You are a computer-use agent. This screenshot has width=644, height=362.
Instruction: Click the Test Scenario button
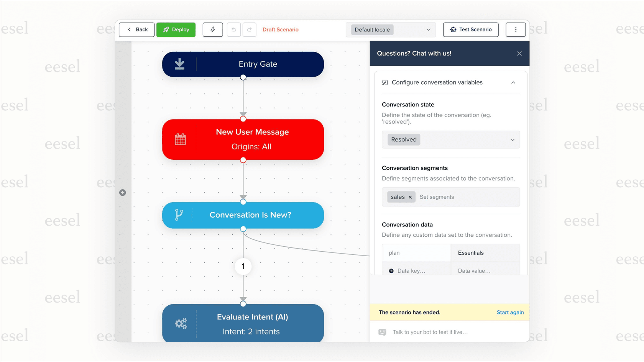click(x=471, y=29)
